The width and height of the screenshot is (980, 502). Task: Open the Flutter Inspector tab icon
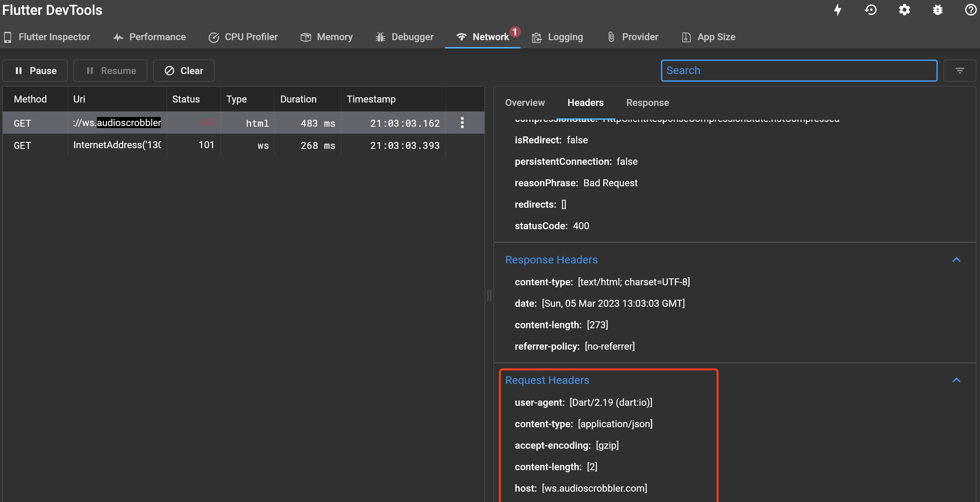coord(8,37)
